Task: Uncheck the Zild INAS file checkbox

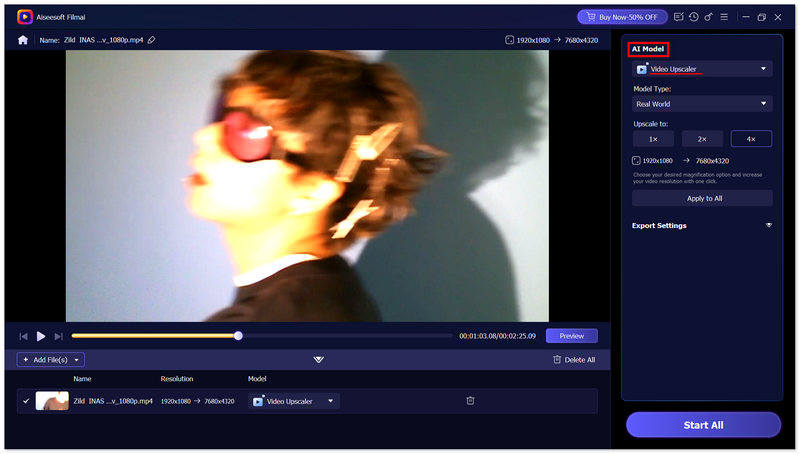Action: click(x=26, y=401)
